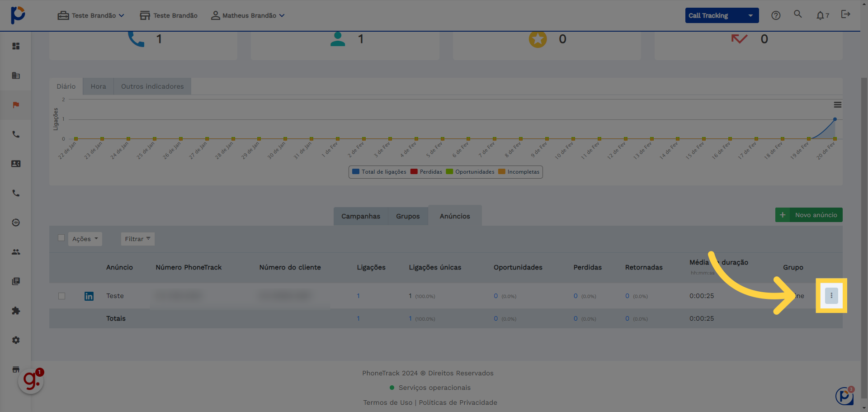The image size is (868, 412).
Task: Click the logout exit icon
Action: (845, 14)
